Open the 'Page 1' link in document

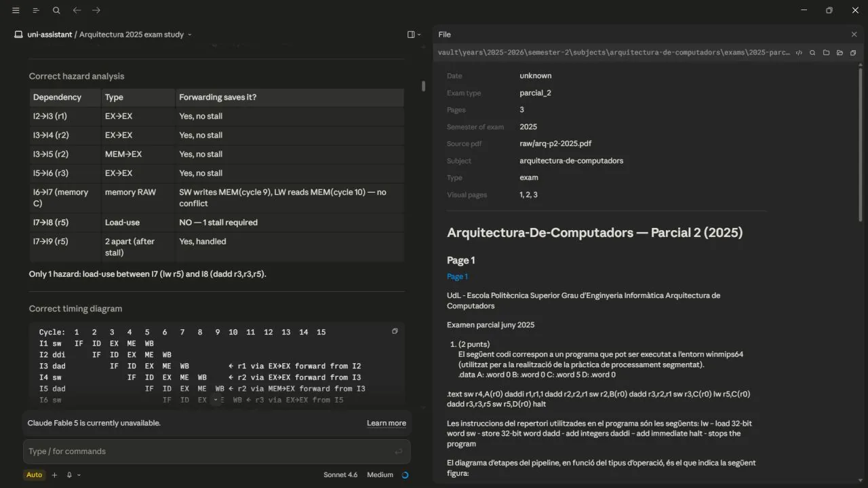(457, 276)
